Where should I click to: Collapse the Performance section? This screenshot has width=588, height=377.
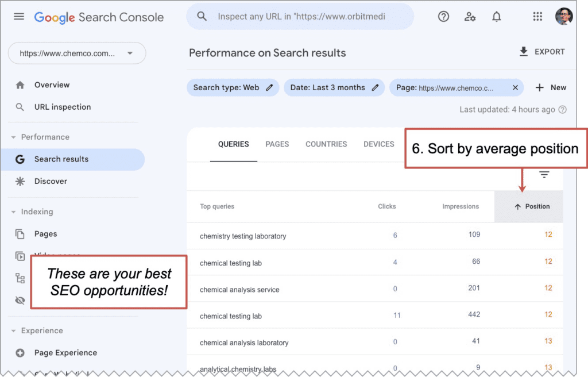point(13,137)
